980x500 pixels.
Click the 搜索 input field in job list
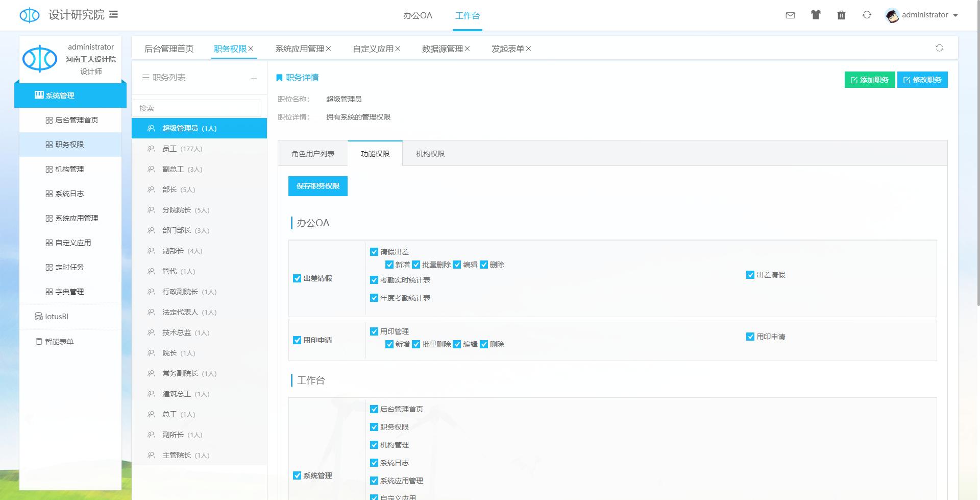coord(197,108)
